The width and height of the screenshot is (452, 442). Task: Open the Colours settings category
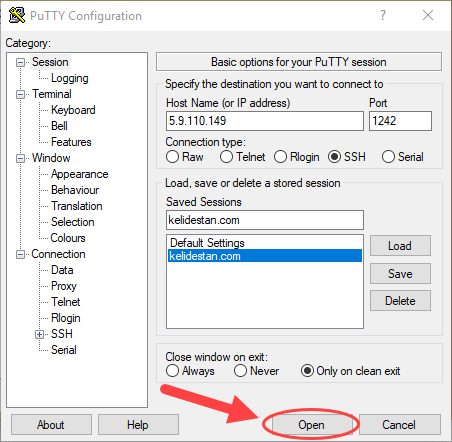point(68,238)
